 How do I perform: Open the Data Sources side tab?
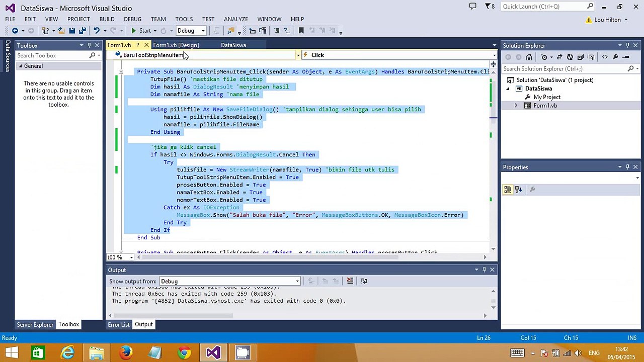coord(8,56)
